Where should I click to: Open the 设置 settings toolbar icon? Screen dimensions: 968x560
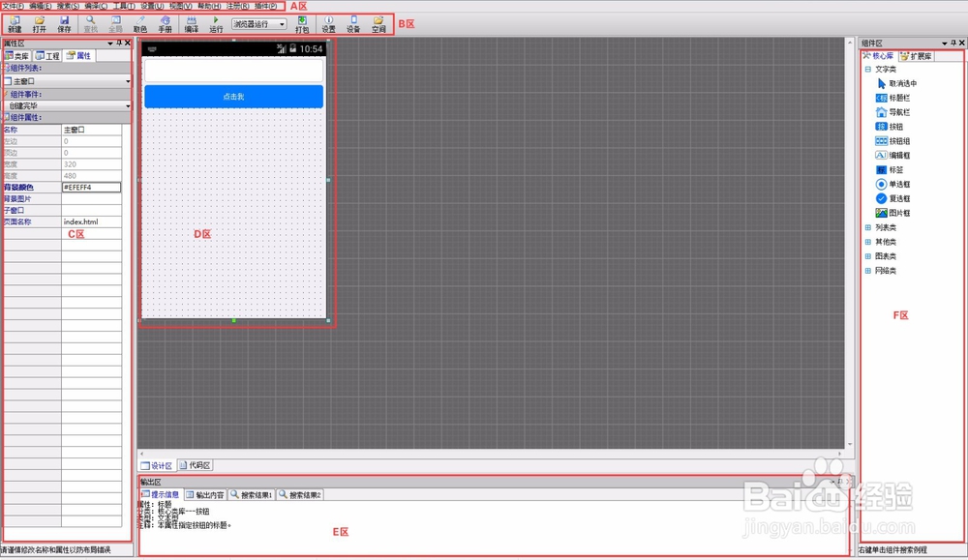point(328,25)
